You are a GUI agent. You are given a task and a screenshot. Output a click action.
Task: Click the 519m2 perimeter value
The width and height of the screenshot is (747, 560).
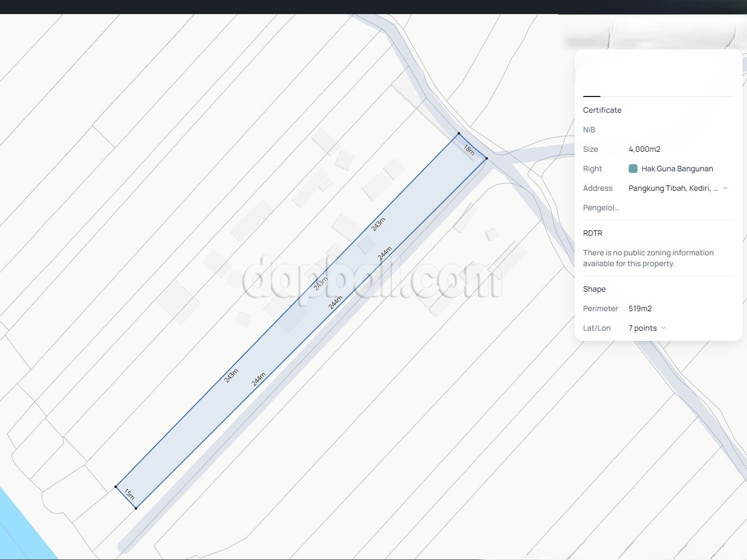[x=640, y=308]
